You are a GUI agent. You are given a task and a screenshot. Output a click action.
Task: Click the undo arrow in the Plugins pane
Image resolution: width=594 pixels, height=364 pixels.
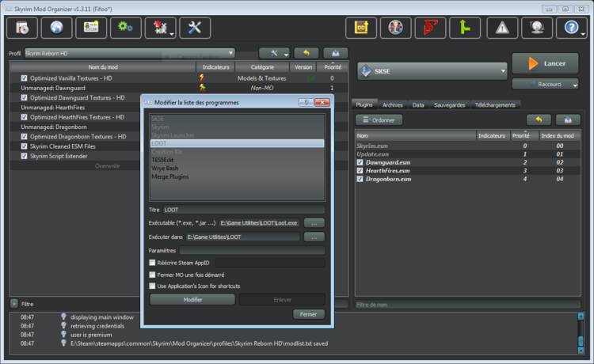(539, 120)
